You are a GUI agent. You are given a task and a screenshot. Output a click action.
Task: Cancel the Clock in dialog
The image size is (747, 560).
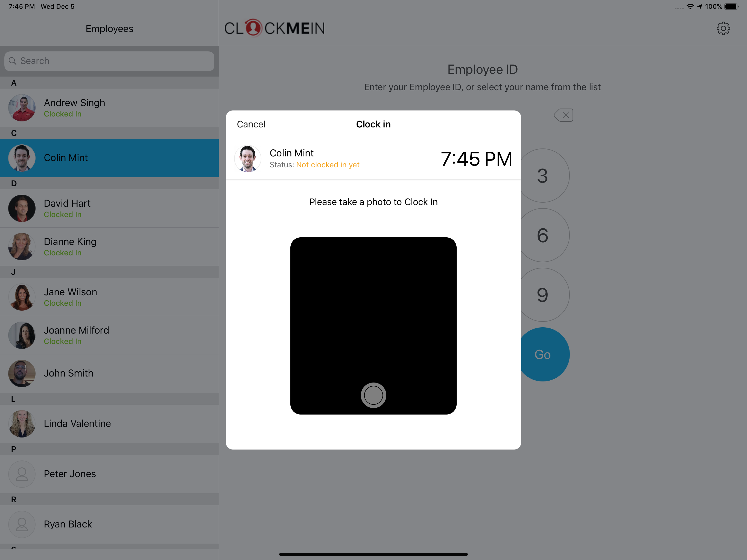251,124
